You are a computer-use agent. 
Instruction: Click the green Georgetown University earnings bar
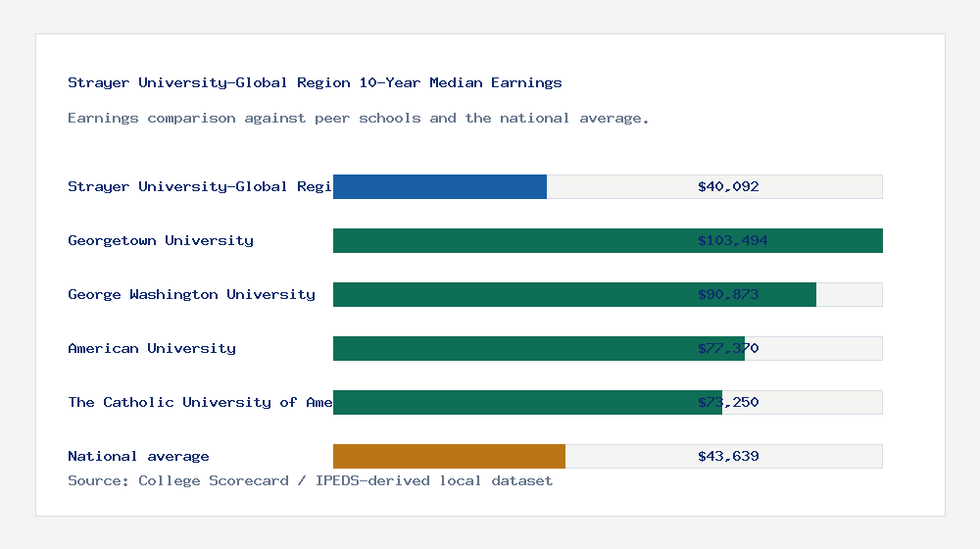[x=609, y=241]
